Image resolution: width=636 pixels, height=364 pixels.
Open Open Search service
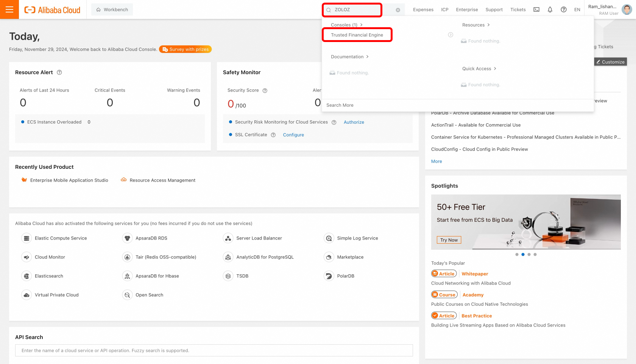(143, 295)
